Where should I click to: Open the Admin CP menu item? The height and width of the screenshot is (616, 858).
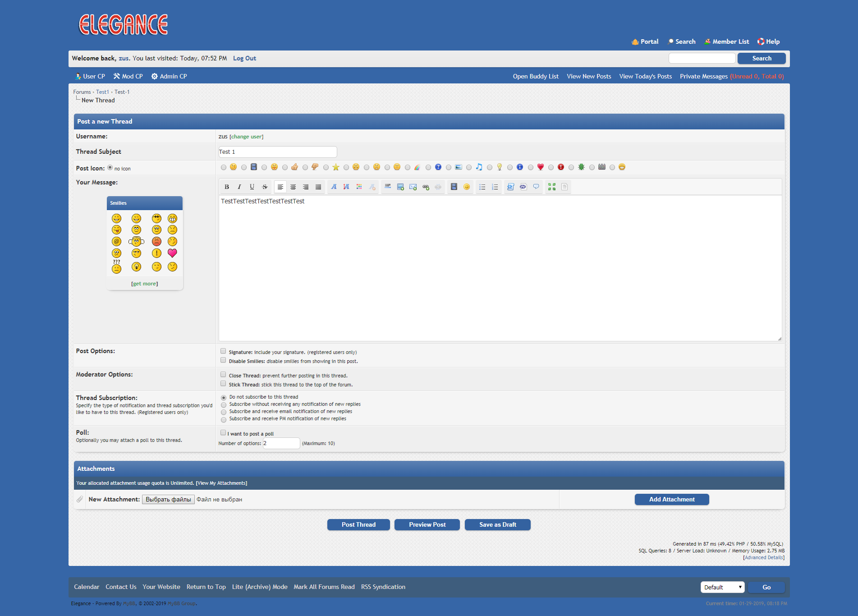pyautogui.click(x=169, y=76)
